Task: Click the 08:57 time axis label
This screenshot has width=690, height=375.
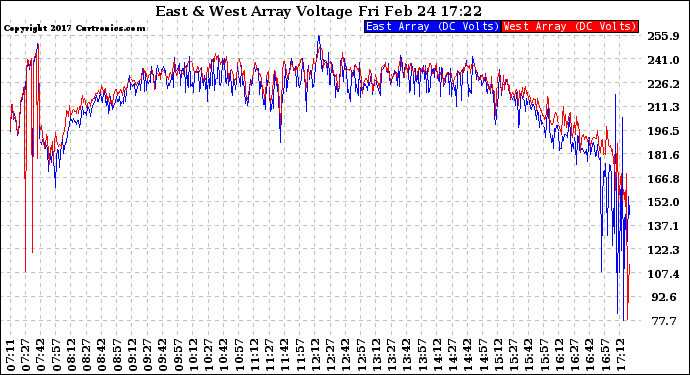Action: point(117,355)
